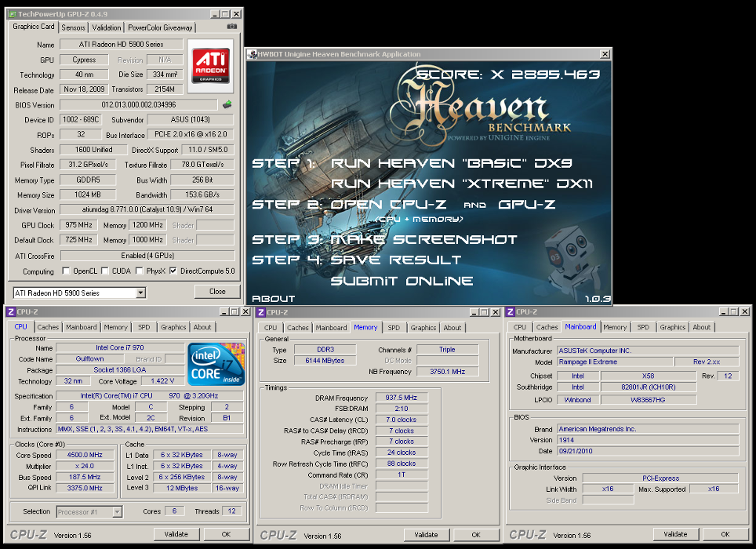
Task: Click the DRAM Frequency 937.5 MHz value
Action: click(402, 398)
